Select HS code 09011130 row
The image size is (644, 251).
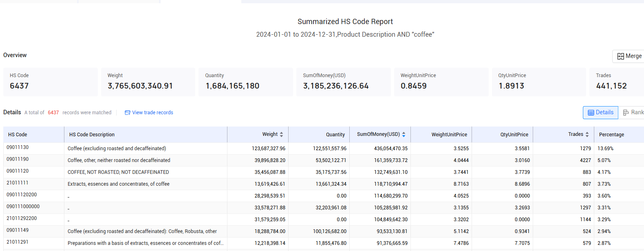point(324,149)
